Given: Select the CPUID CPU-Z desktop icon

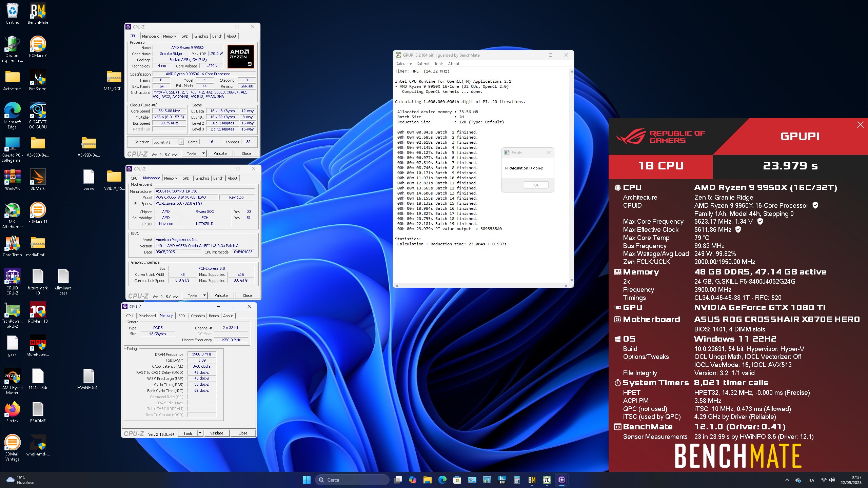Looking at the screenshot, I should pos(12,282).
